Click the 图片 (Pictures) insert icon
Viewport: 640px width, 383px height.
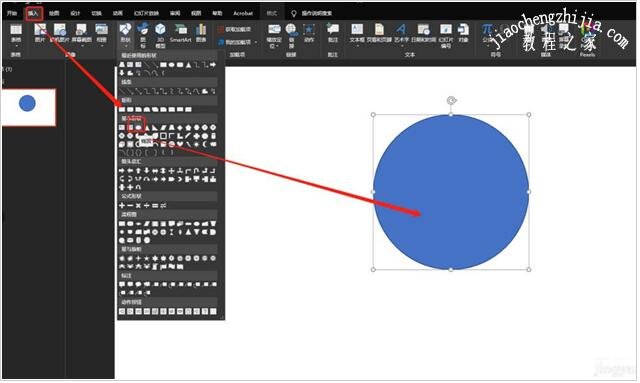40,33
